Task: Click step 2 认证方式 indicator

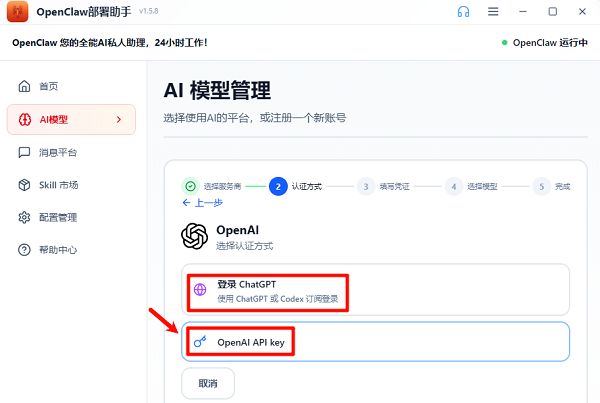Action: 278,186
